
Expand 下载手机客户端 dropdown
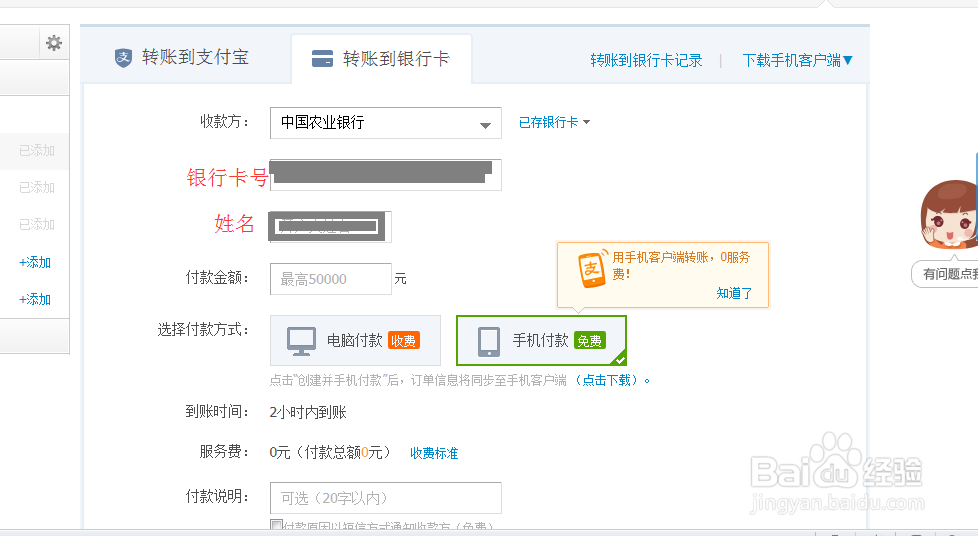[x=797, y=61]
